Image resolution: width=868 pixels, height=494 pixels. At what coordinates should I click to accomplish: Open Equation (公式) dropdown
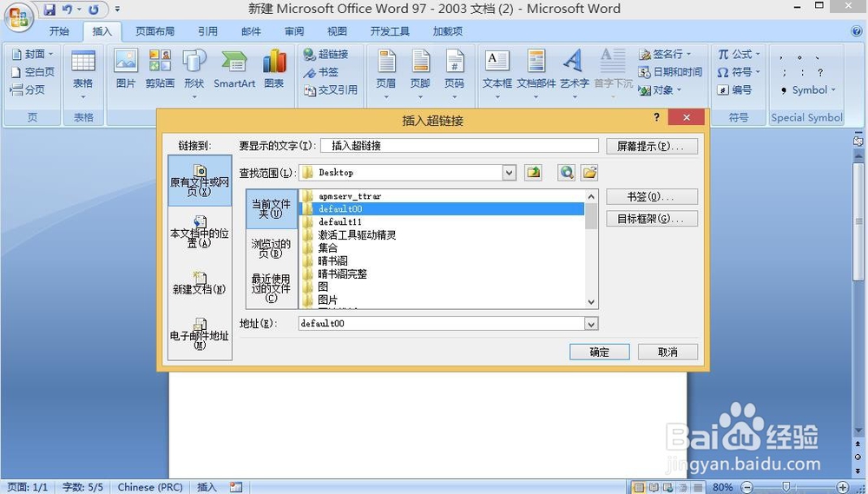[739, 54]
